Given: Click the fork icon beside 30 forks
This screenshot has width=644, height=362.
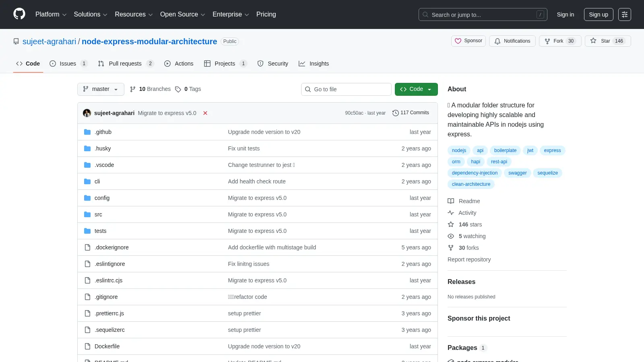Looking at the screenshot, I should coord(451,248).
